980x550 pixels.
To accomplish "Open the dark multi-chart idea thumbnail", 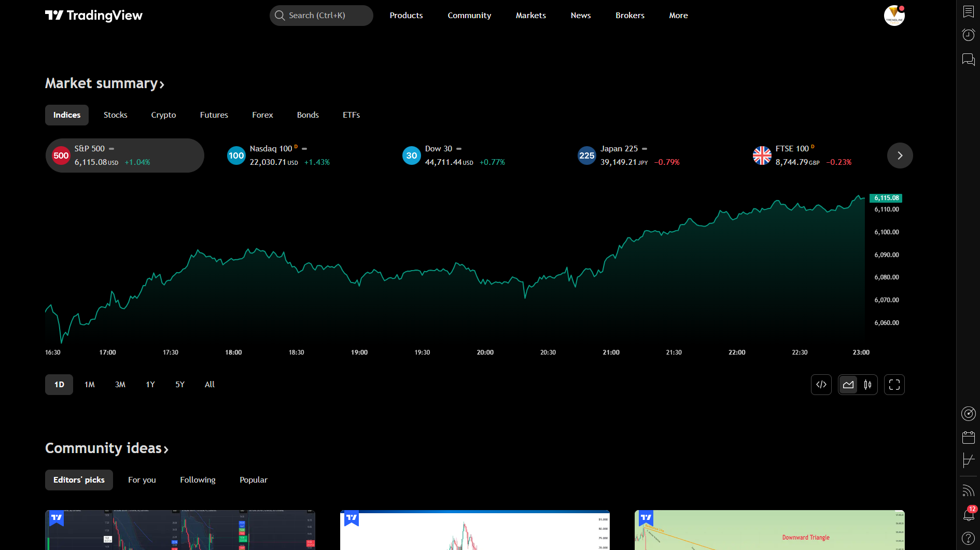I will point(180,530).
